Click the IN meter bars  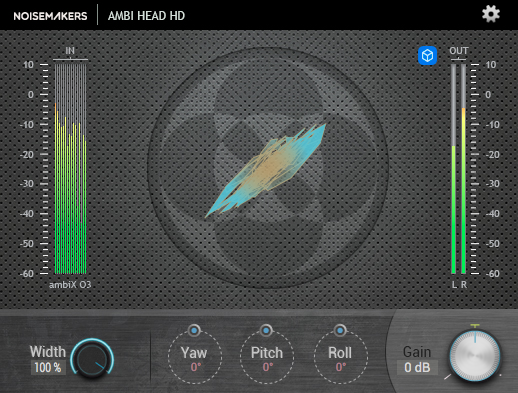(70, 168)
